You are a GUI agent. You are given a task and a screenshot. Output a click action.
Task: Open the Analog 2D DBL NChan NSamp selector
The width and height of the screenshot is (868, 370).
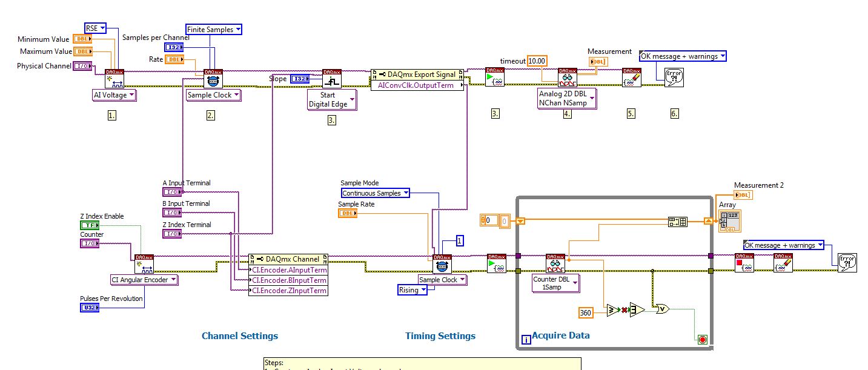tap(568, 99)
